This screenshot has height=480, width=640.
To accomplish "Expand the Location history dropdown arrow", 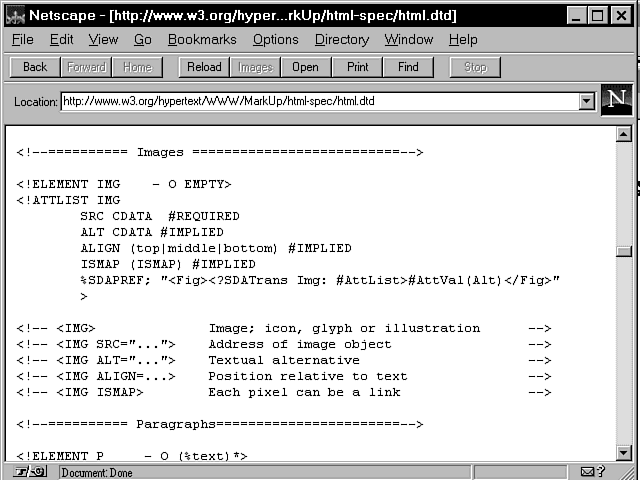I will click(587, 101).
